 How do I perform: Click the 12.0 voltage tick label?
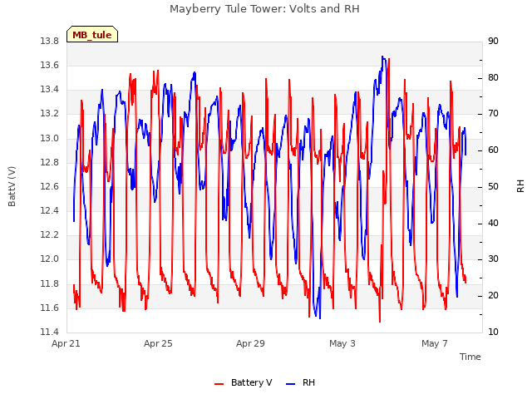tap(49, 259)
